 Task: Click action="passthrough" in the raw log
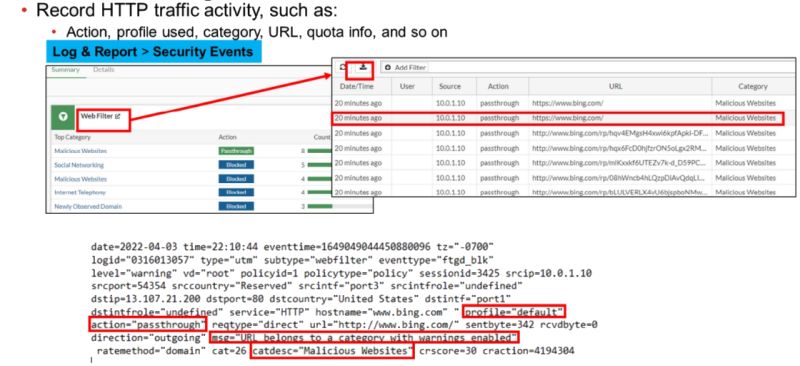[x=147, y=325]
